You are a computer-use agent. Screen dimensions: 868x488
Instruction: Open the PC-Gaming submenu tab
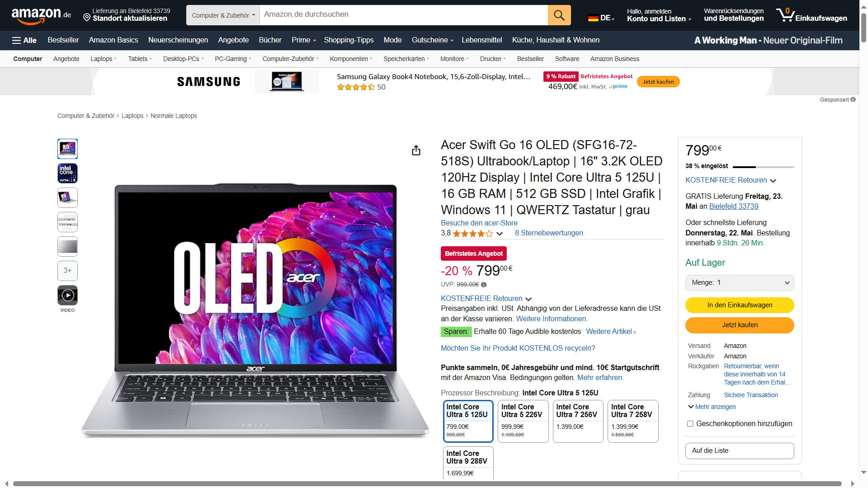click(x=233, y=59)
